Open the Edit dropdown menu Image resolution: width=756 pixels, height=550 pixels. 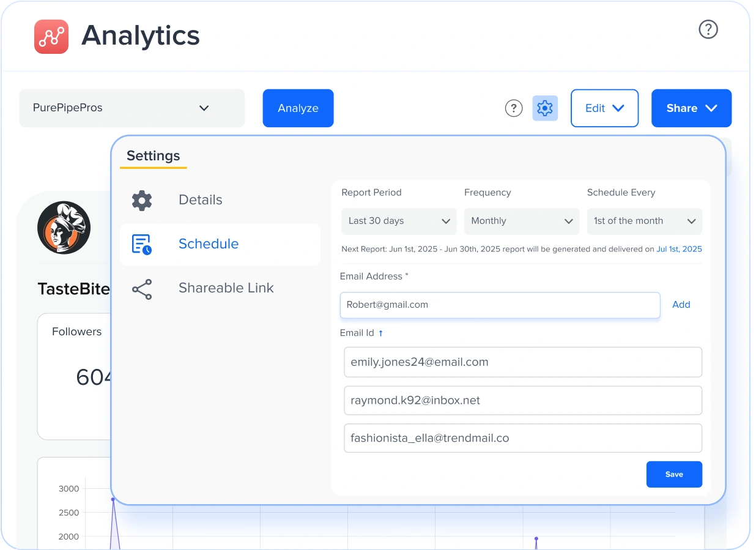pyautogui.click(x=604, y=108)
